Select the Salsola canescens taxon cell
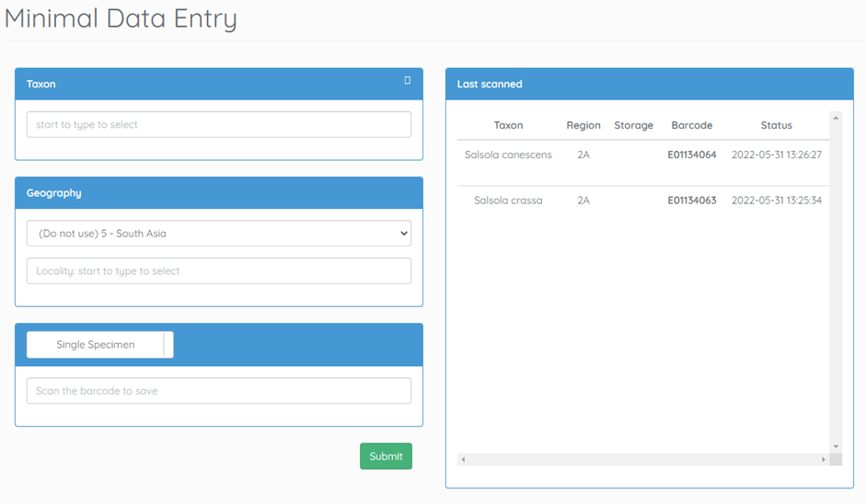The height and width of the screenshot is (504, 865). [x=508, y=155]
